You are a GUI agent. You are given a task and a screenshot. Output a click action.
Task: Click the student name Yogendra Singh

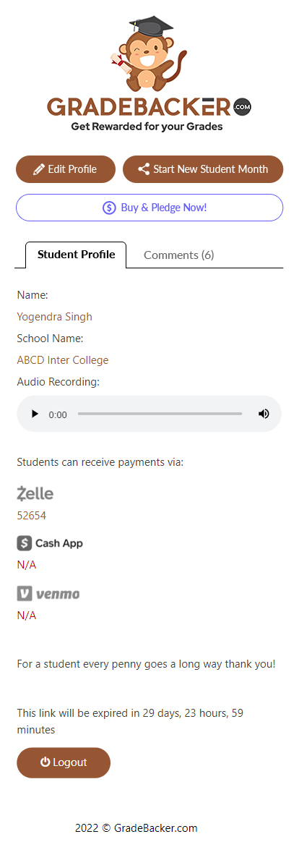pyautogui.click(x=54, y=317)
